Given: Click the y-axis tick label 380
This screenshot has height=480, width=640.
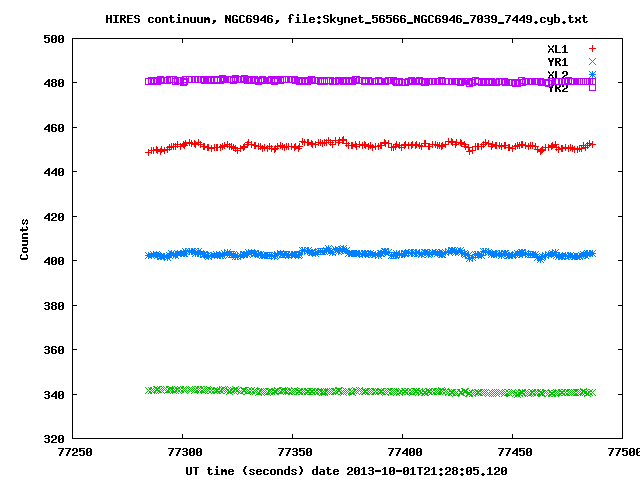Looking at the screenshot, I should [54, 306].
